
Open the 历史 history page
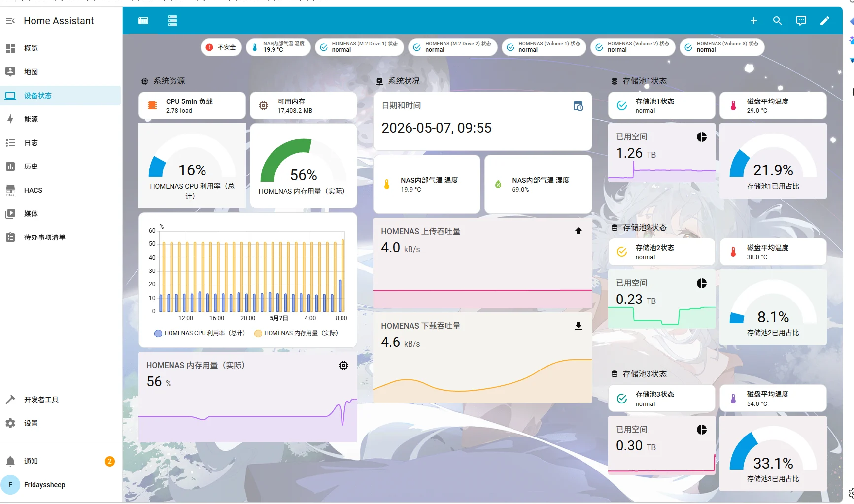coord(60,167)
